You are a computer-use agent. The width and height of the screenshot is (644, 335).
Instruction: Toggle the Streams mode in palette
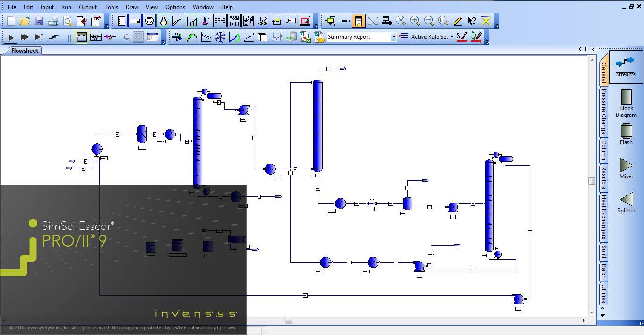626,66
